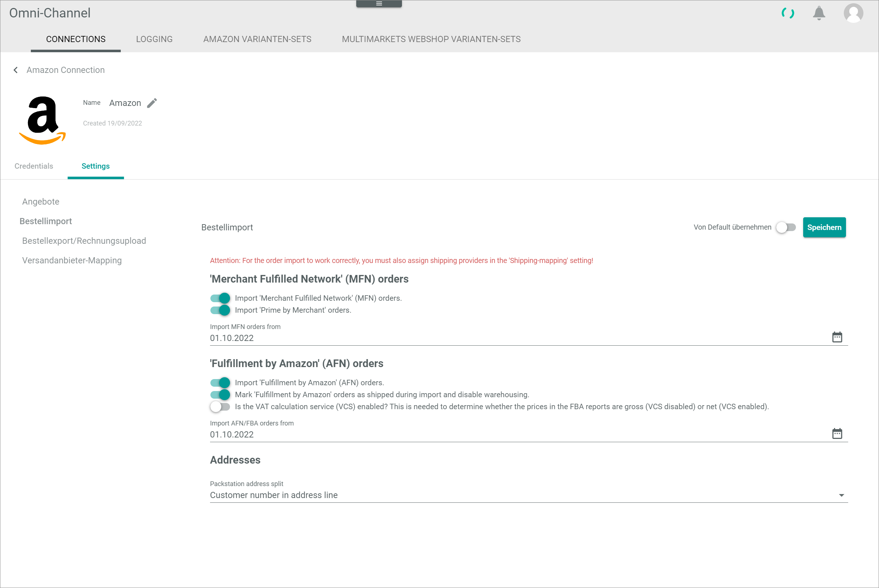879x588 pixels.
Task: Go back with the left chevron arrow
Action: point(16,70)
